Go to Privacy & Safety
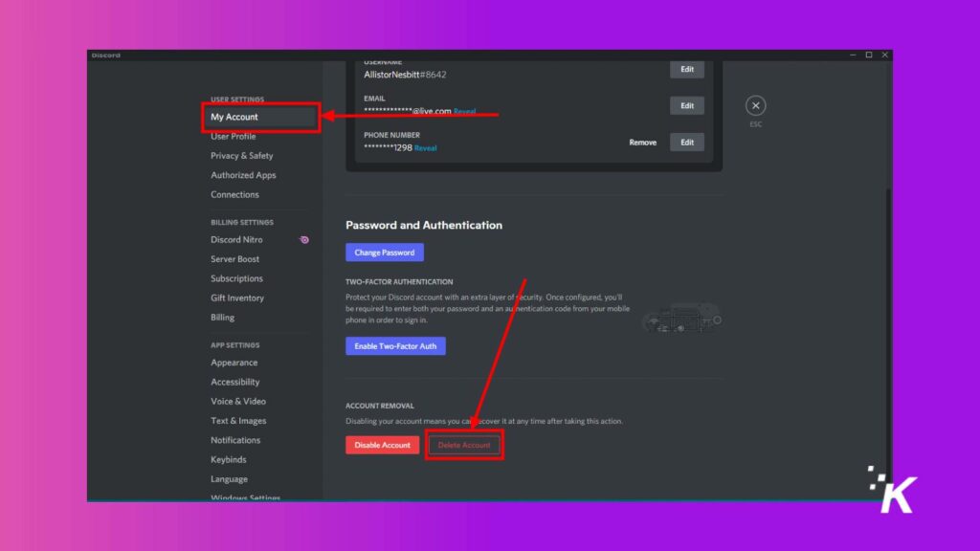Image resolution: width=980 pixels, height=551 pixels. point(241,156)
